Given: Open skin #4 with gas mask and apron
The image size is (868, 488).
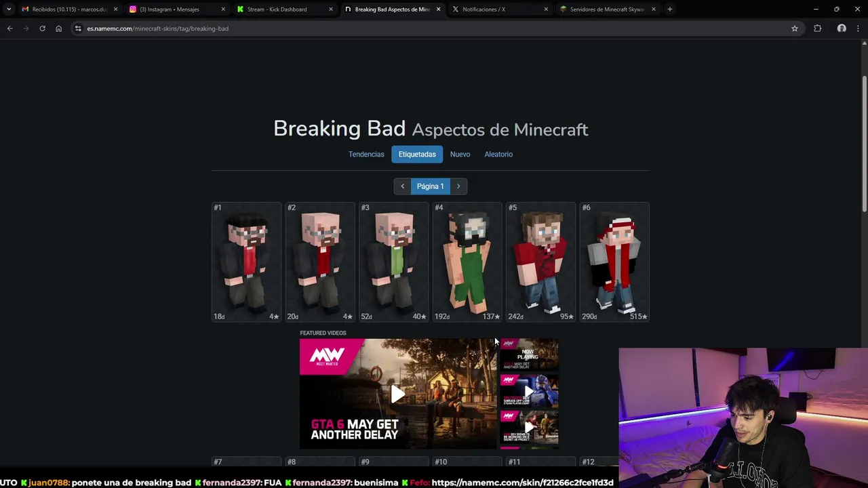Looking at the screenshot, I should tap(467, 262).
